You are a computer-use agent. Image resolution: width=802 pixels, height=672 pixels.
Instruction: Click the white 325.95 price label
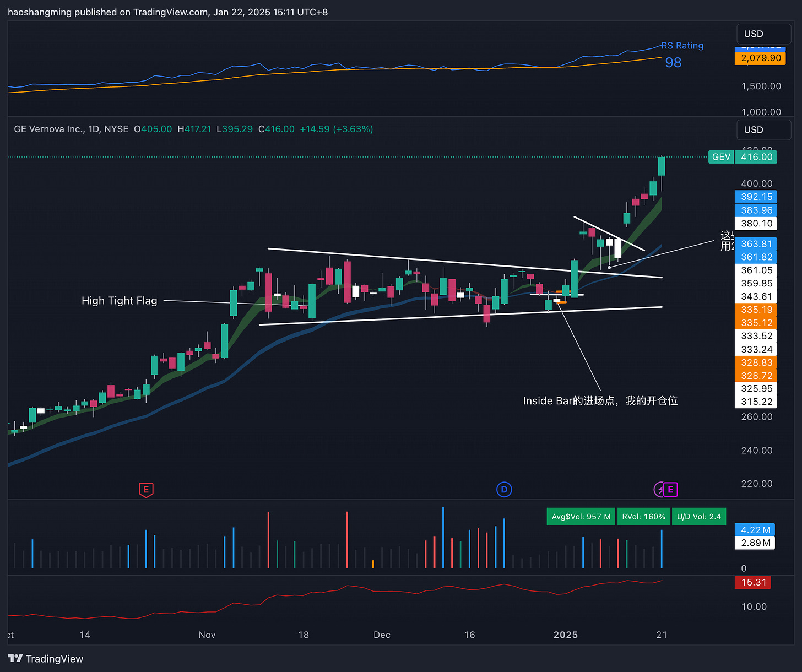756,388
